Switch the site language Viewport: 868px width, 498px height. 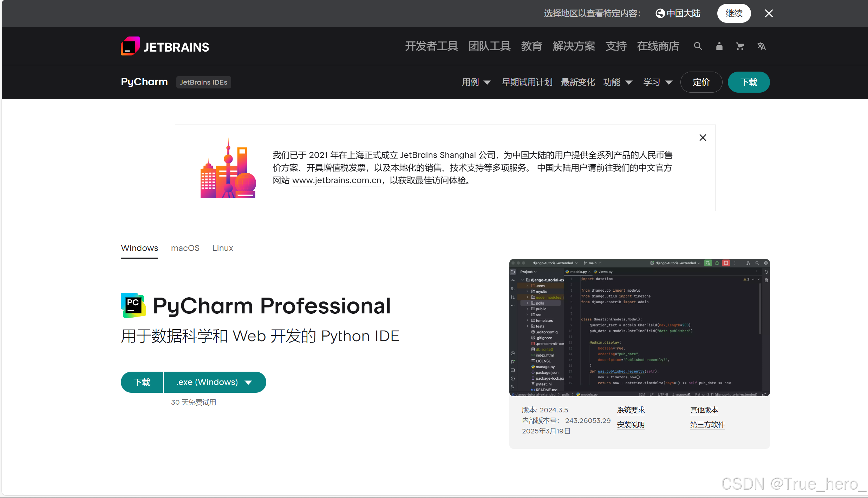pyautogui.click(x=761, y=46)
